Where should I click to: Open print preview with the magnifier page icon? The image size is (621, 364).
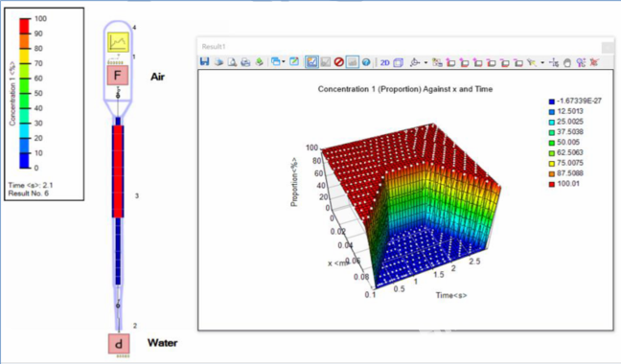click(232, 62)
